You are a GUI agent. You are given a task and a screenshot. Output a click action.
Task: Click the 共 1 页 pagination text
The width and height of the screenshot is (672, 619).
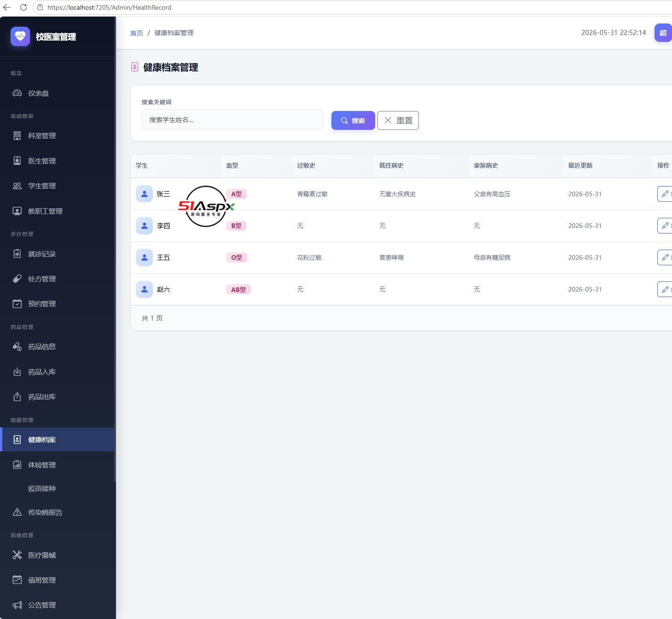point(152,318)
